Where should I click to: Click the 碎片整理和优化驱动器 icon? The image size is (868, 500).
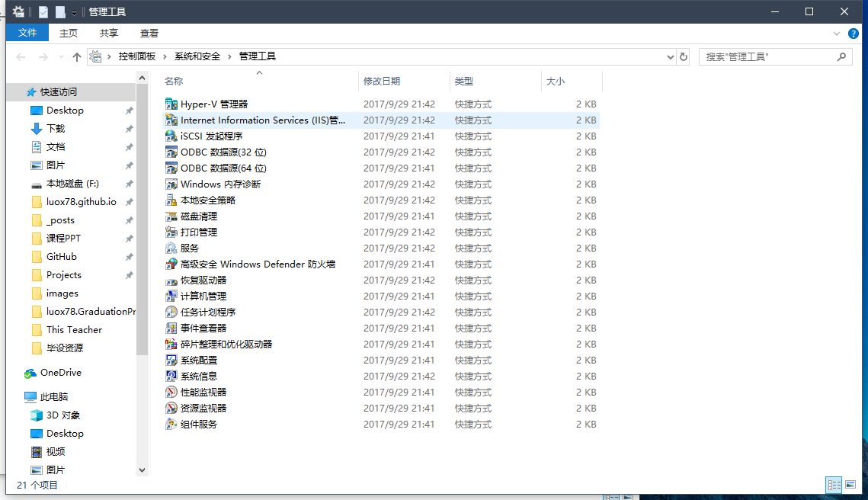coord(171,345)
